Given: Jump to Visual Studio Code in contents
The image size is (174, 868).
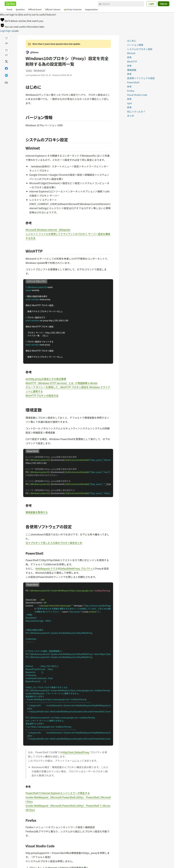Looking at the screenshot, I should click(137, 95).
